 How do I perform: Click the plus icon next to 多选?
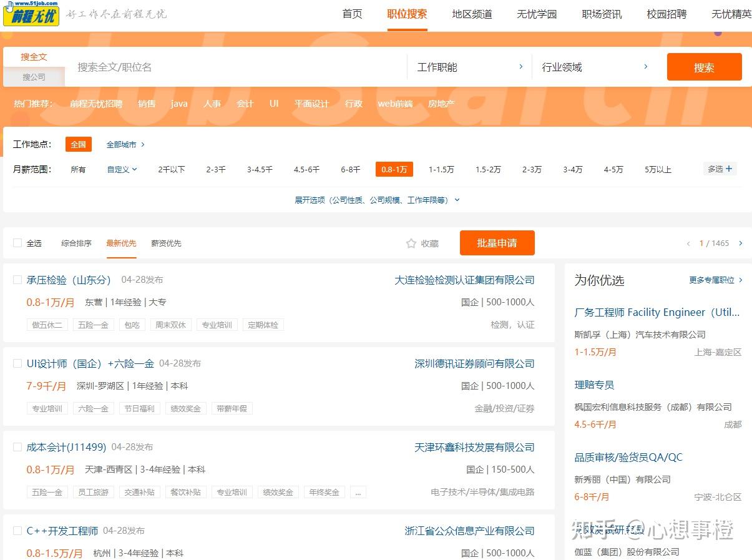[729, 169]
